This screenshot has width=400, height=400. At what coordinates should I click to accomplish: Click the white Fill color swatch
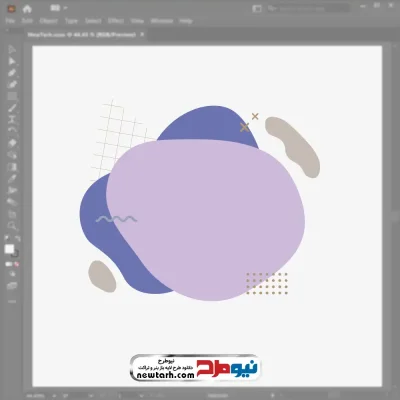(9, 249)
